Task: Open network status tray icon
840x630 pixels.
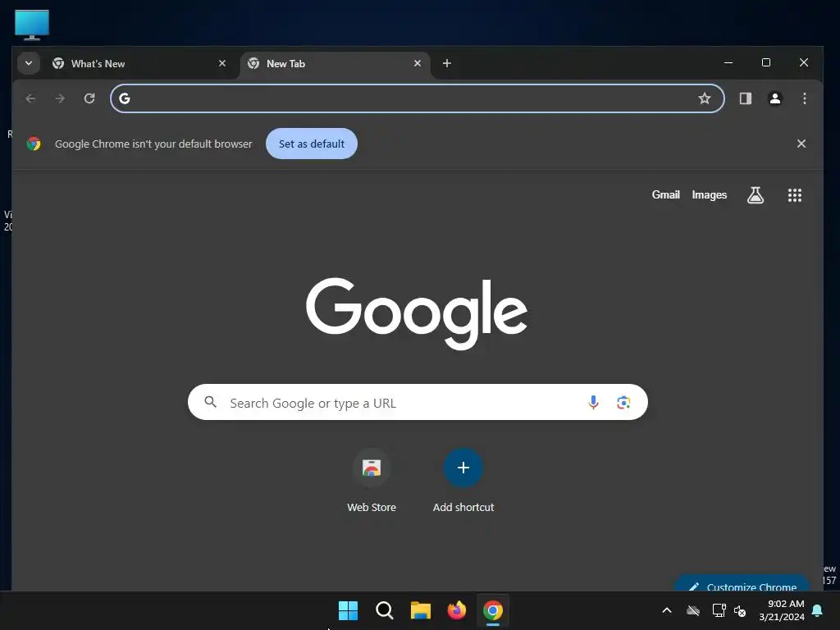Action: pyautogui.click(x=719, y=610)
